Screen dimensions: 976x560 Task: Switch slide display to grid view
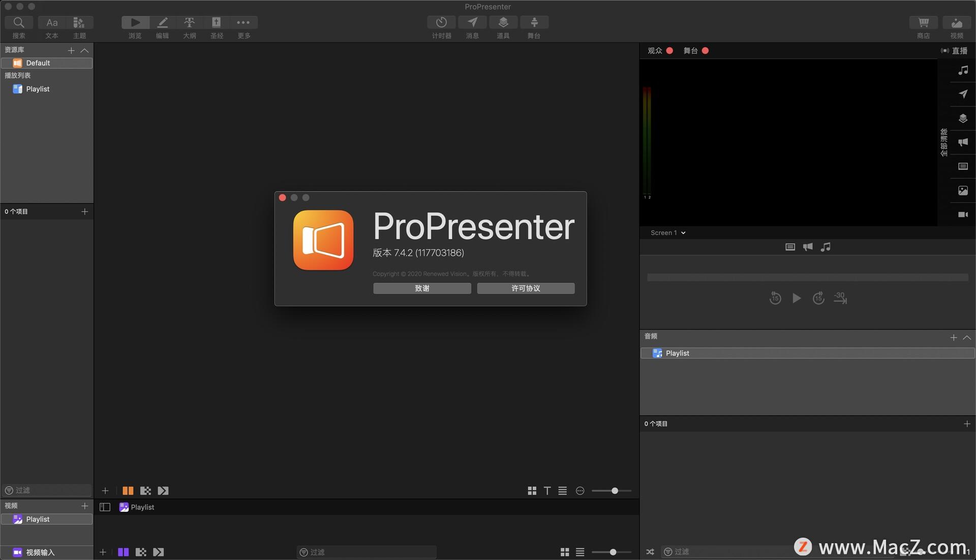pos(532,490)
